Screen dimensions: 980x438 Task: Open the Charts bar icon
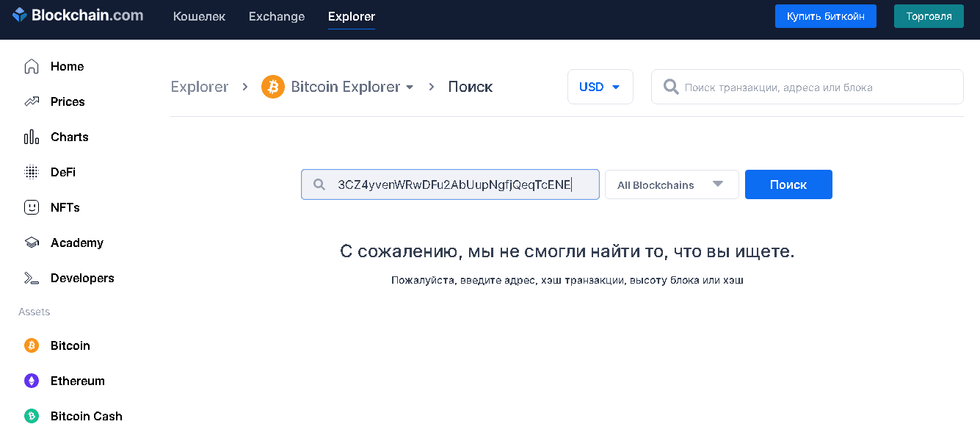click(32, 137)
